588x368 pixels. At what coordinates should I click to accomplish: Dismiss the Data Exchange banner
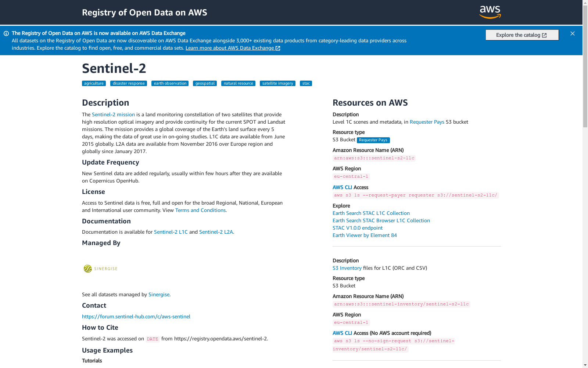click(x=573, y=33)
